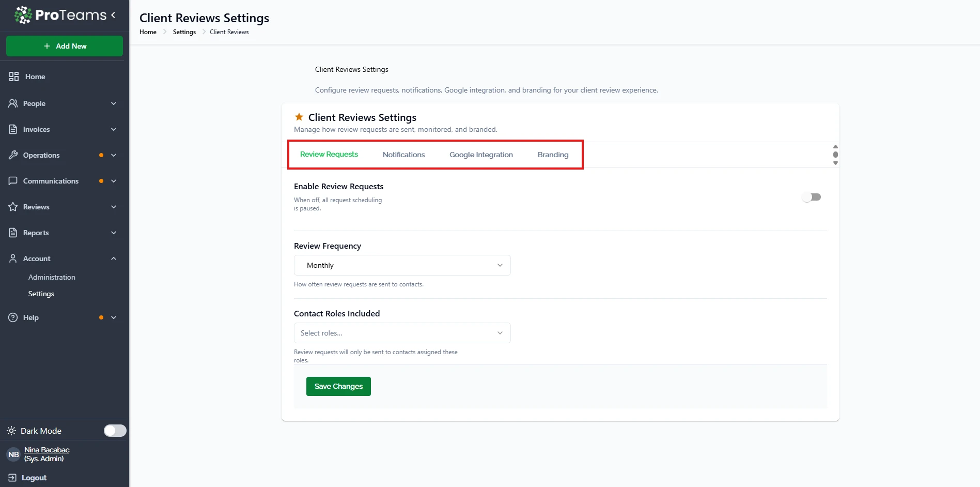Switch to the Notifications tab

[403, 155]
